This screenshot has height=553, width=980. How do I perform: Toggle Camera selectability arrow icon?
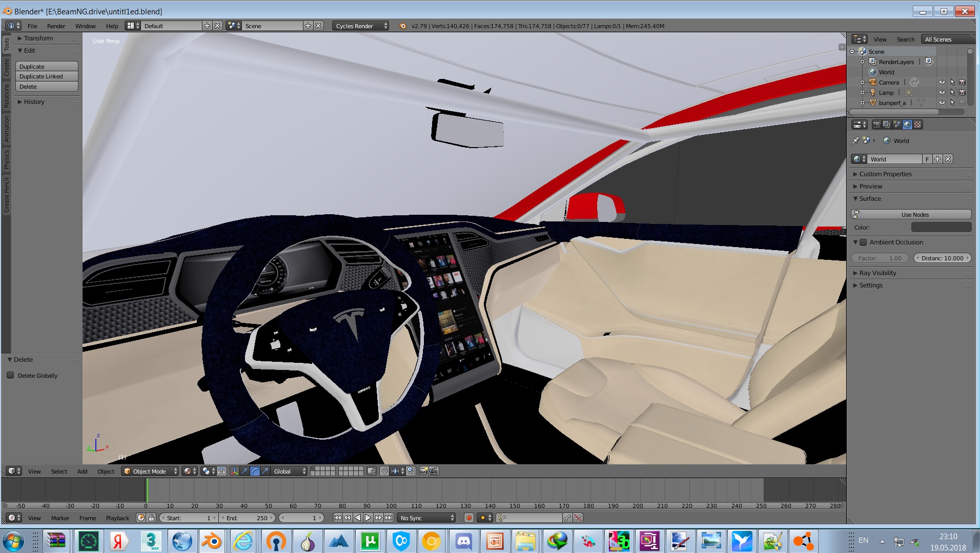pyautogui.click(x=952, y=82)
